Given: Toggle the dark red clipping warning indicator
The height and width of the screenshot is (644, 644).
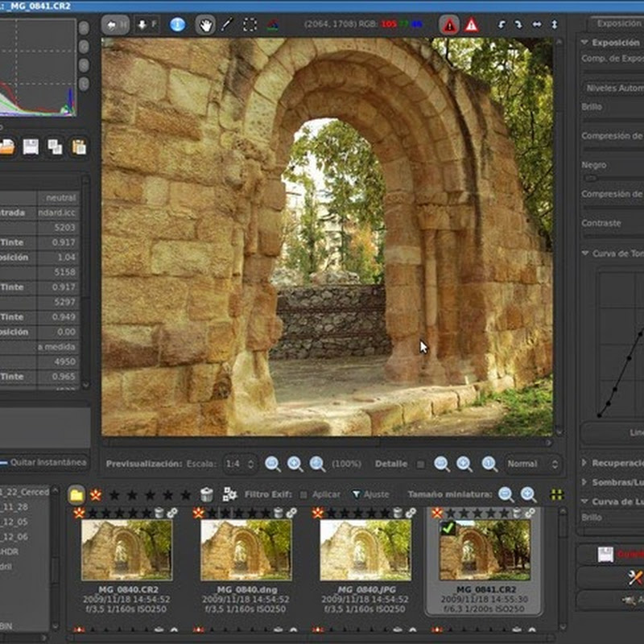Looking at the screenshot, I should pyautogui.click(x=449, y=24).
